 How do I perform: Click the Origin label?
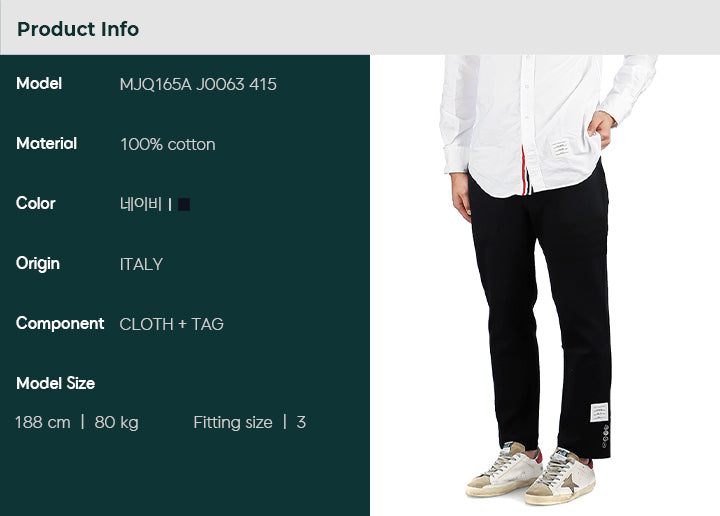(38, 264)
